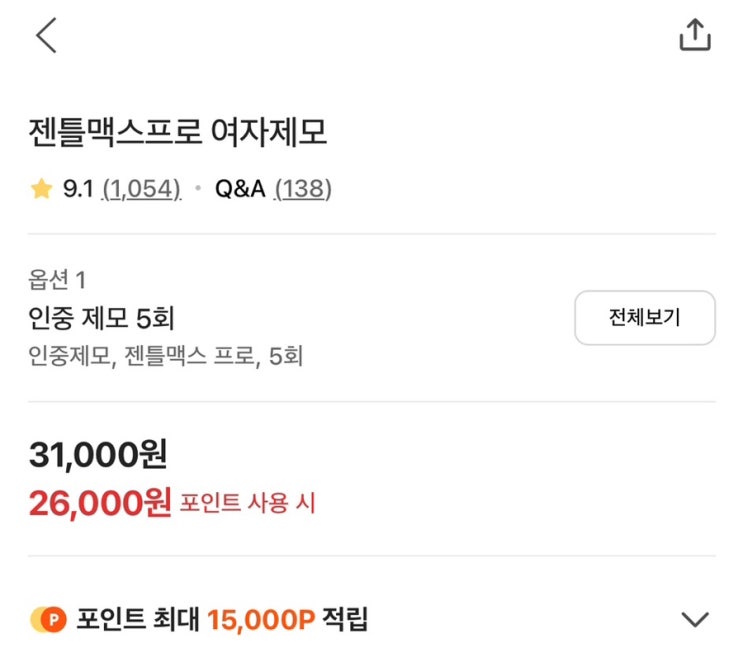Click the 인중제모, 젠틀맥스 프로, 5회 description

click(165, 355)
